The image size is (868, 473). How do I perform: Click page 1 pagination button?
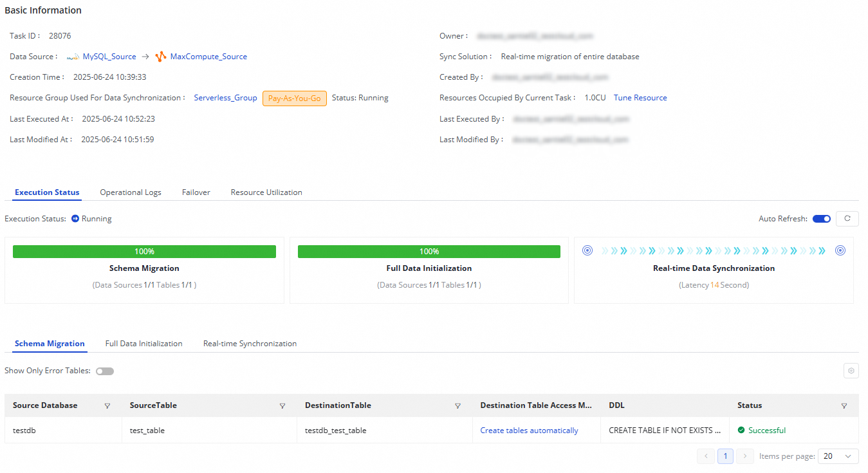tap(725, 456)
